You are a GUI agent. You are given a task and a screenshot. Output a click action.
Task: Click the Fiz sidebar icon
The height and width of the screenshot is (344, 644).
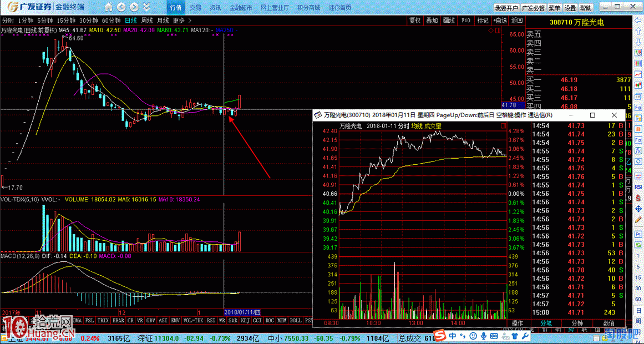point(638,140)
